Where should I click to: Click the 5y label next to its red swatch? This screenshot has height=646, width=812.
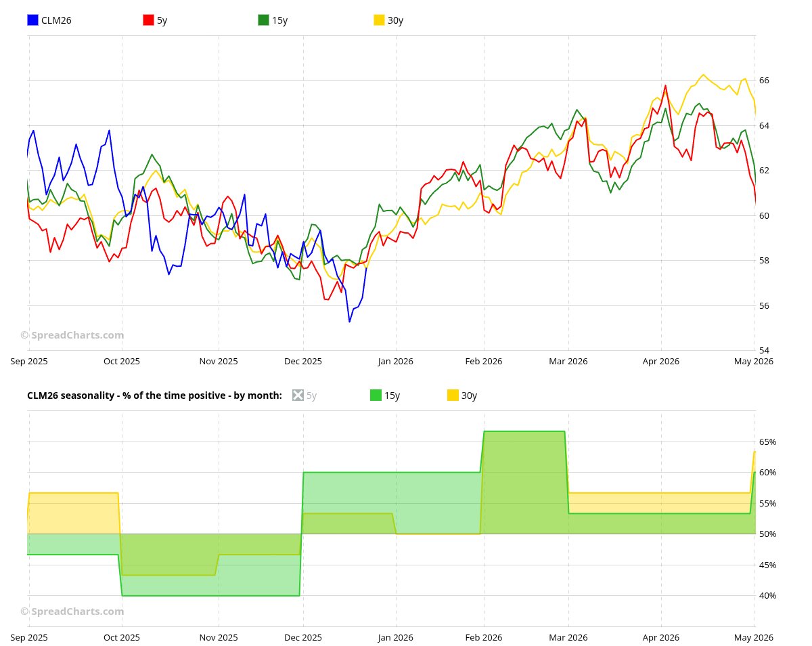point(161,20)
